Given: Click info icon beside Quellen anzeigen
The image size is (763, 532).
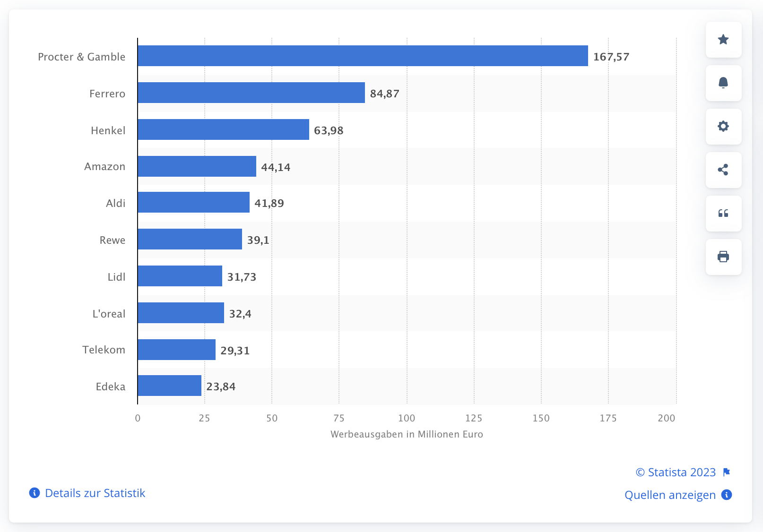Looking at the screenshot, I should [x=727, y=495].
